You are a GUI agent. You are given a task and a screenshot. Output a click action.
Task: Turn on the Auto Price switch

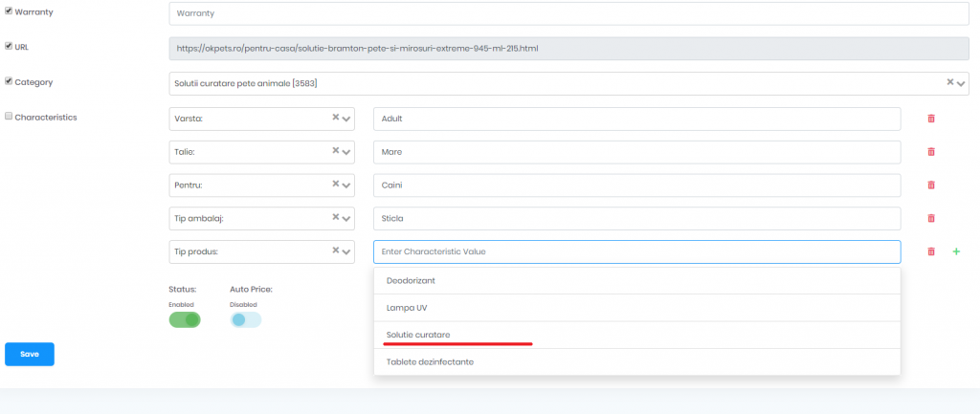tap(246, 319)
